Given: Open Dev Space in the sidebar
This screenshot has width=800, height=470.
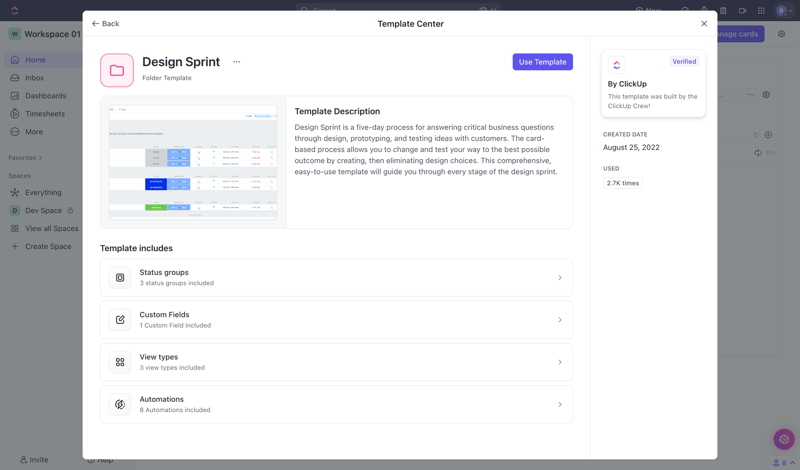Looking at the screenshot, I should tap(43, 210).
